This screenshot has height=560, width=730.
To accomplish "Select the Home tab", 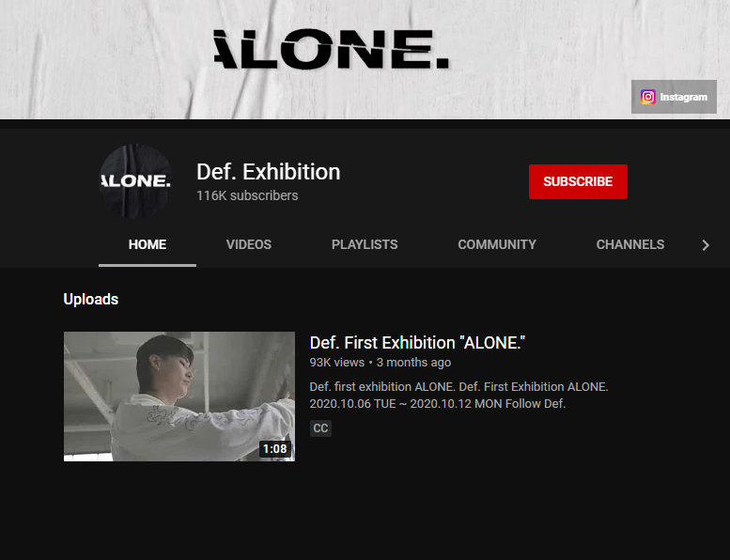I will point(148,245).
